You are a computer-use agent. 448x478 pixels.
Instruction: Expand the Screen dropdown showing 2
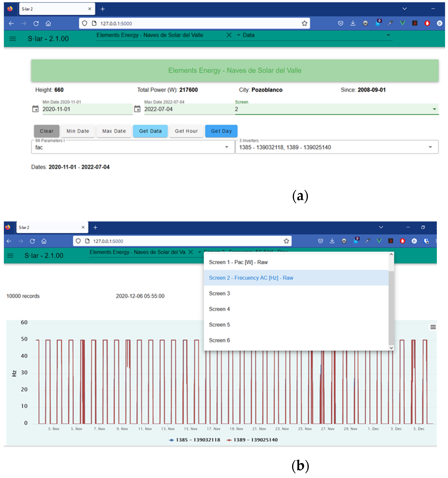[434, 109]
